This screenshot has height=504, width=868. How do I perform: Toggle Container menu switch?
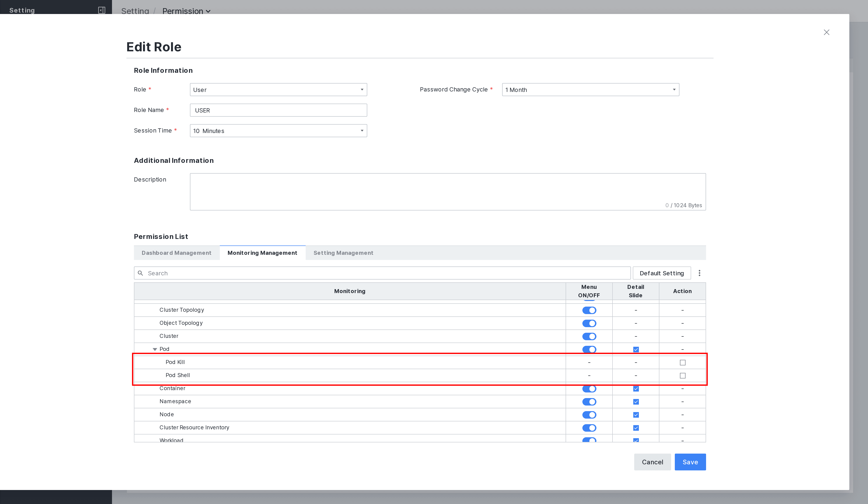[589, 388]
